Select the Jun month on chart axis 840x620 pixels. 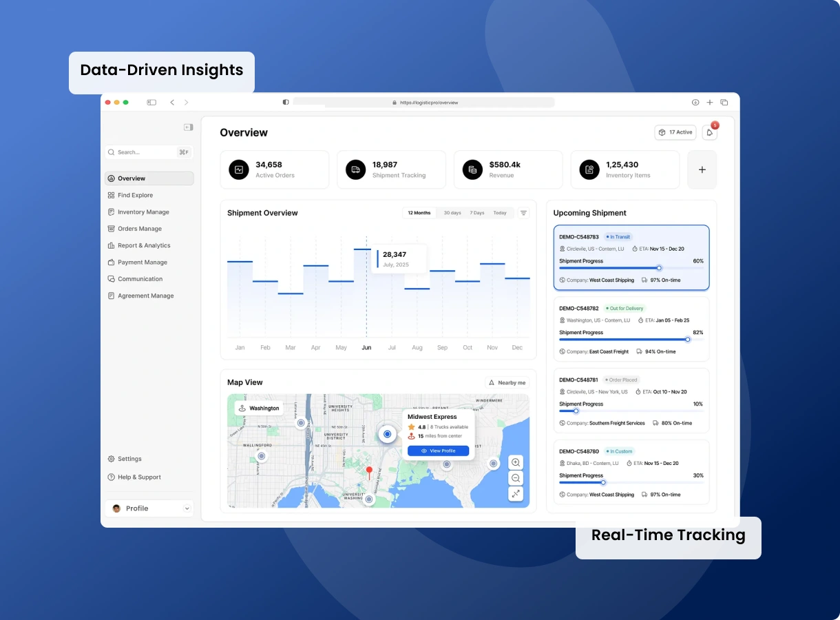366,348
